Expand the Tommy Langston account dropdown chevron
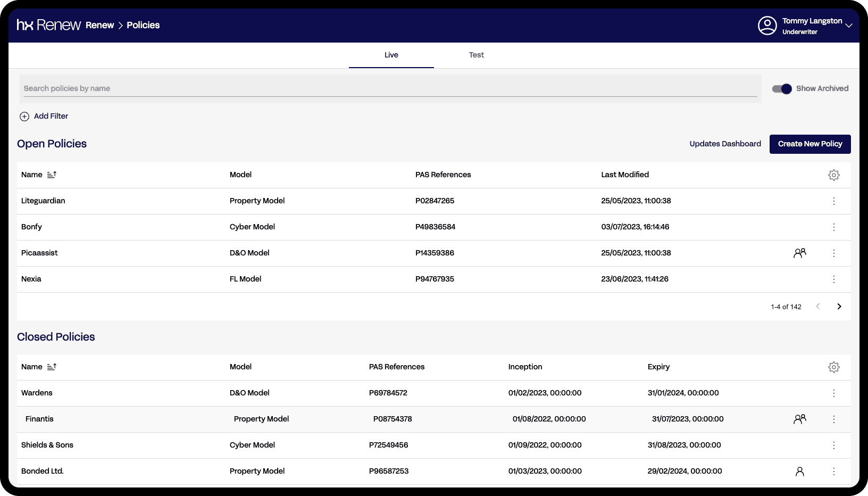 pos(849,26)
